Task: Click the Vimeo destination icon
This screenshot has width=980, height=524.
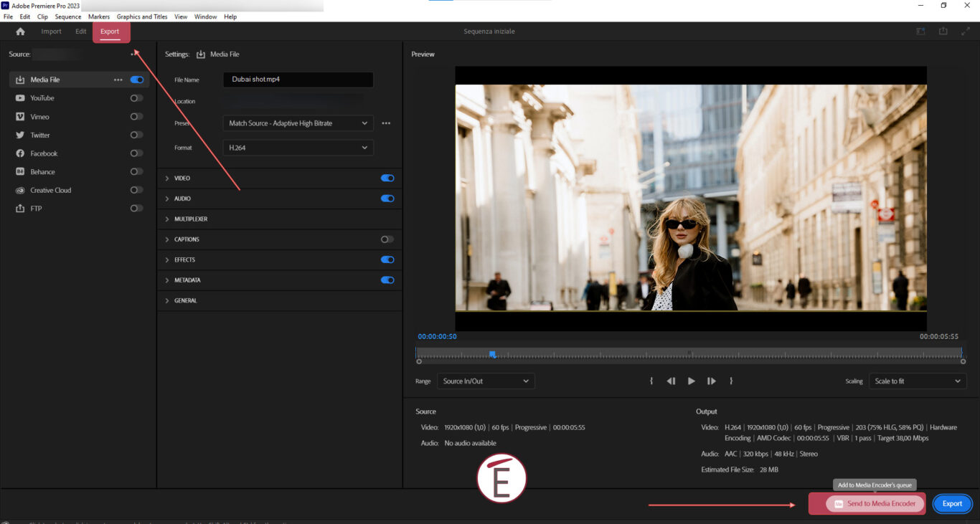Action: click(x=20, y=116)
